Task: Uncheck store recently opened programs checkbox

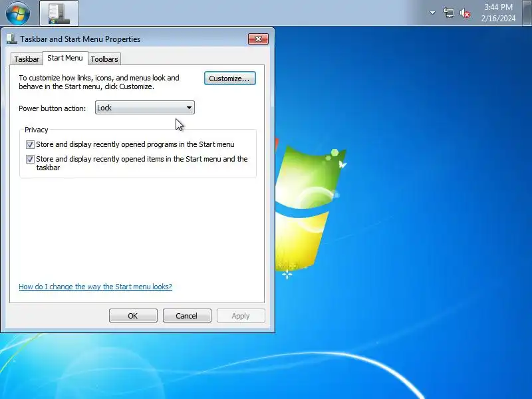Action: (x=30, y=144)
